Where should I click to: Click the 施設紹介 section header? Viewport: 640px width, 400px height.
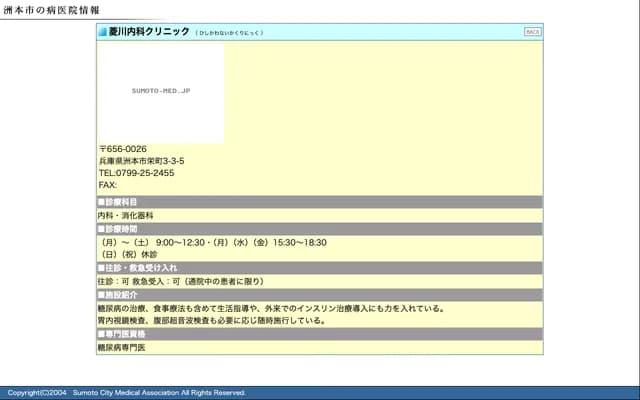pos(118,295)
